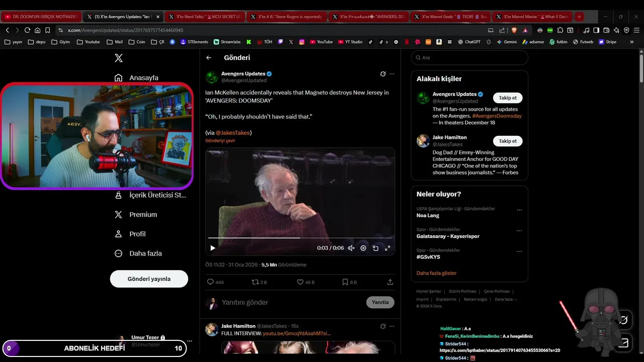Viewport: 644px width, 362px height.
Task: Follow Jake Hamilton with Takip et
Action: [508, 141]
